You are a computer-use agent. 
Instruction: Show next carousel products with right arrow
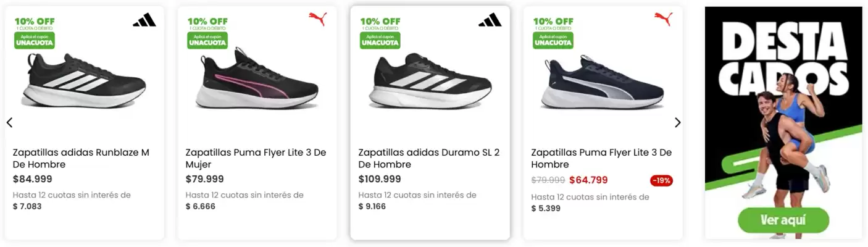[x=677, y=122]
